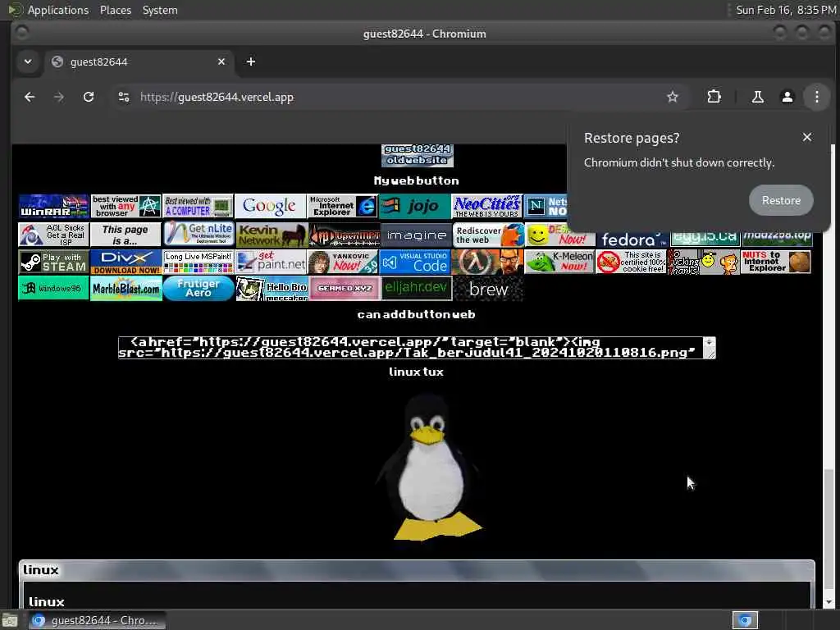Screen dimensions: 840x630
Task: Click the Linux Tux penguin image
Action: pos(428,468)
